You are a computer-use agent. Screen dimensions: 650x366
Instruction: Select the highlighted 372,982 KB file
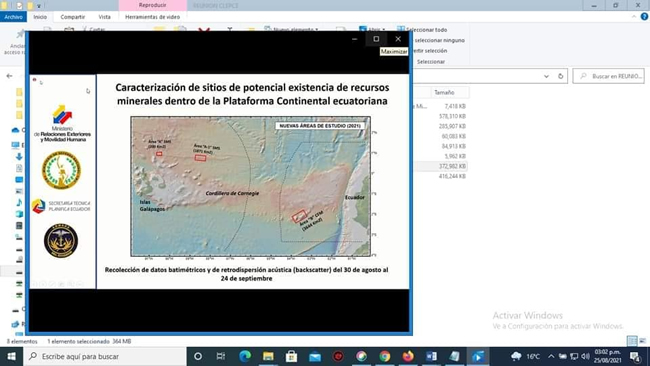click(452, 166)
